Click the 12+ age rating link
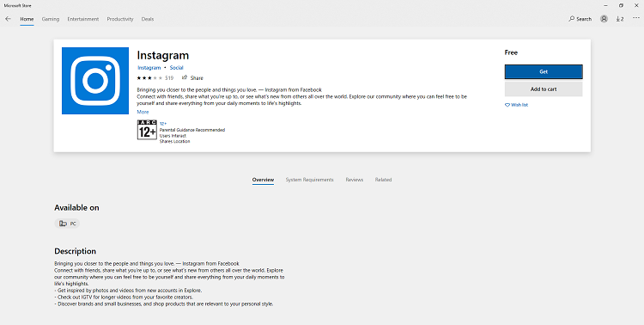 (163, 124)
